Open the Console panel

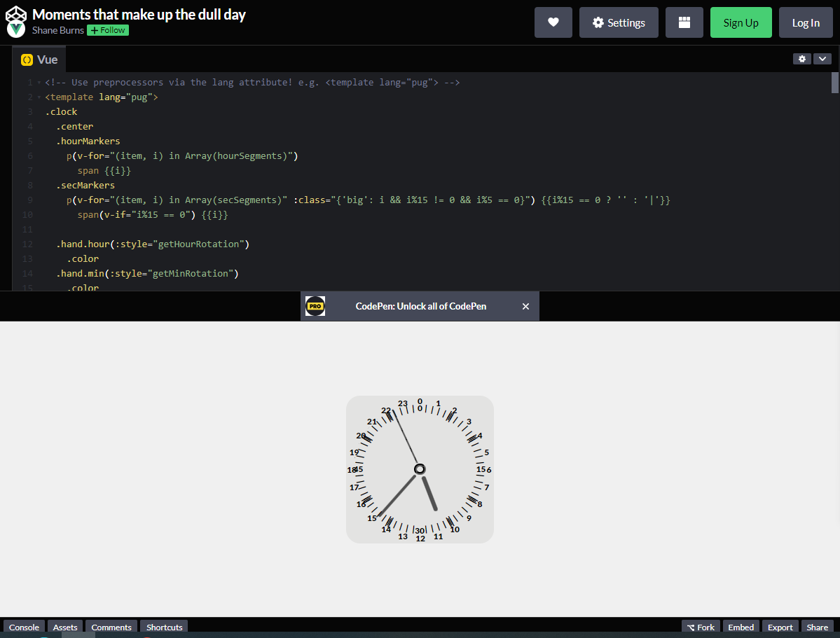tap(24, 627)
